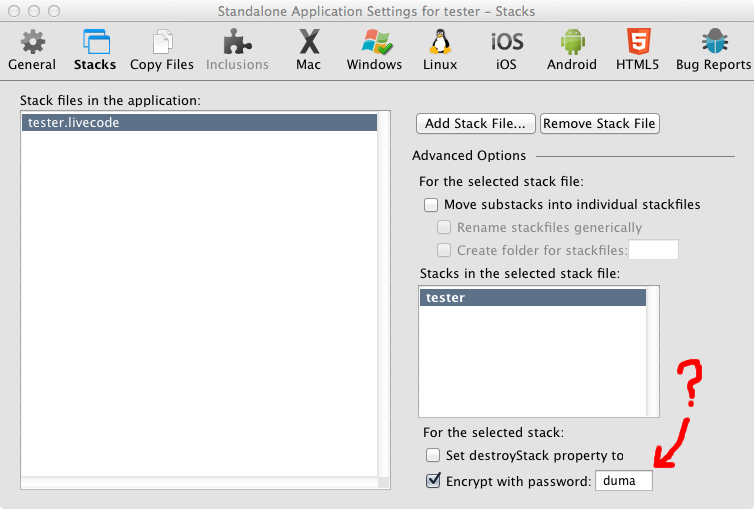Open the HTML5 shield platform icon
The image size is (754, 509).
click(639, 42)
